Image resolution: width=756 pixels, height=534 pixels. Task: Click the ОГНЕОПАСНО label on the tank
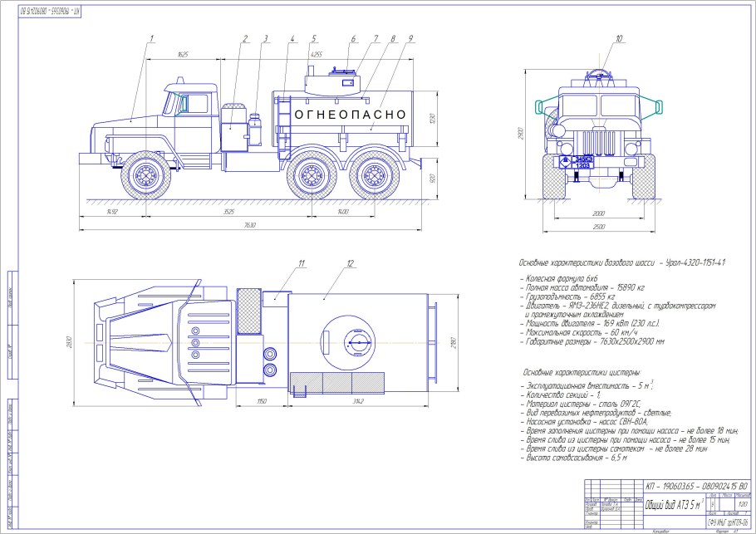[344, 113]
